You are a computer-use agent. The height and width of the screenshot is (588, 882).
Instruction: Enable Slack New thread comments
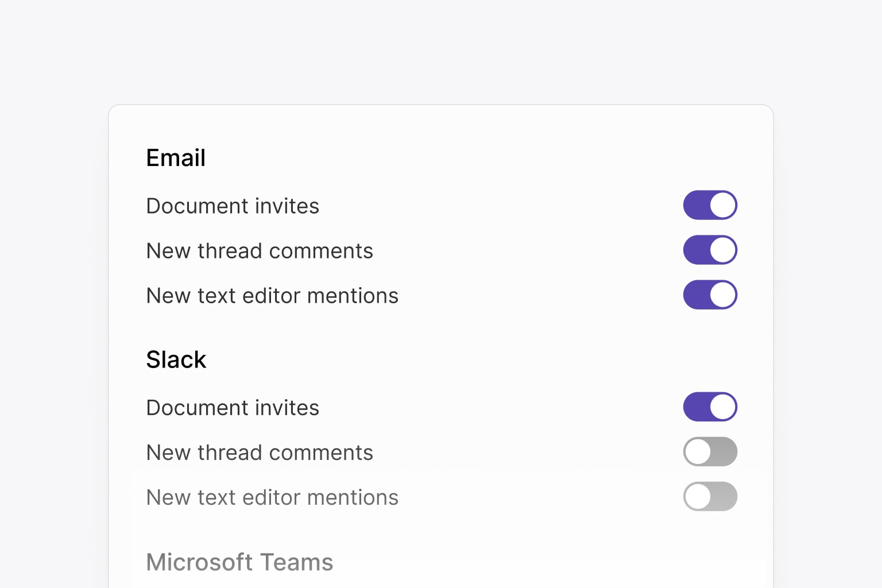(x=710, y=451)
